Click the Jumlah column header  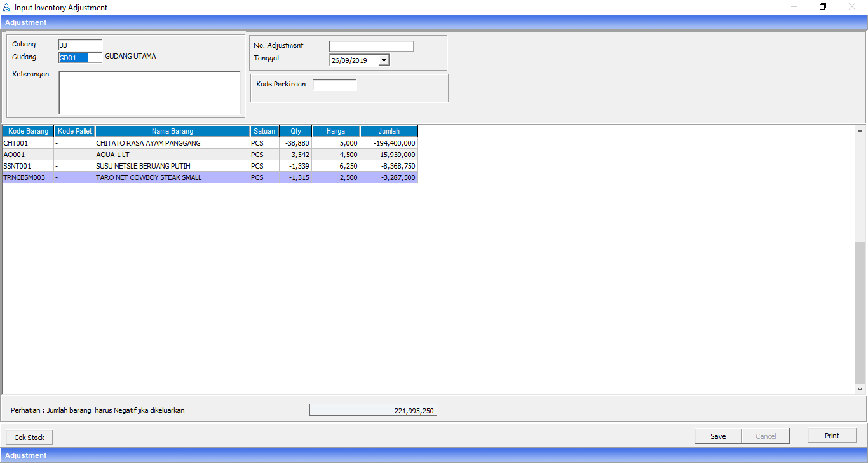389,131
